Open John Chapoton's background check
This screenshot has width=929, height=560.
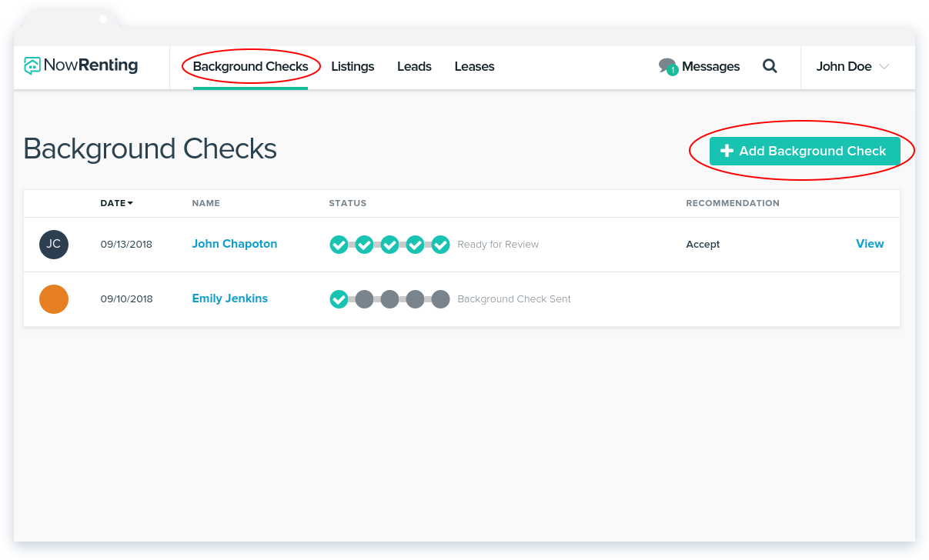tap(235, 244)
